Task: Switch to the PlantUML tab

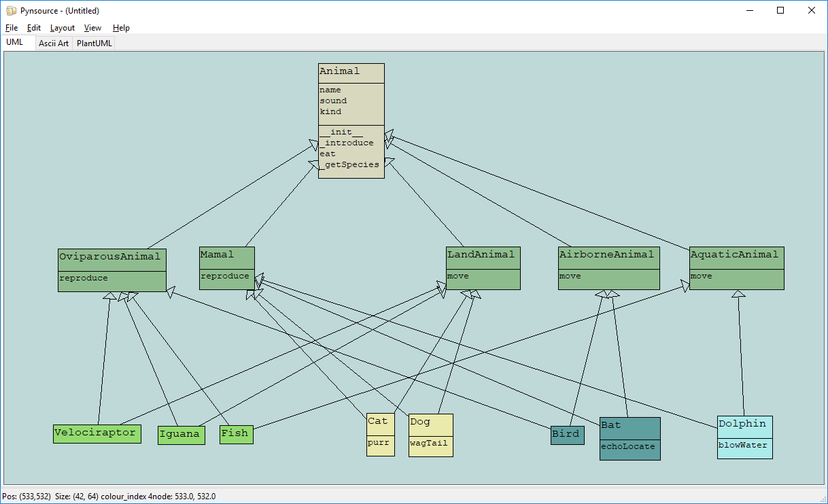Action: pyautogui.click(x=94, y=43)
